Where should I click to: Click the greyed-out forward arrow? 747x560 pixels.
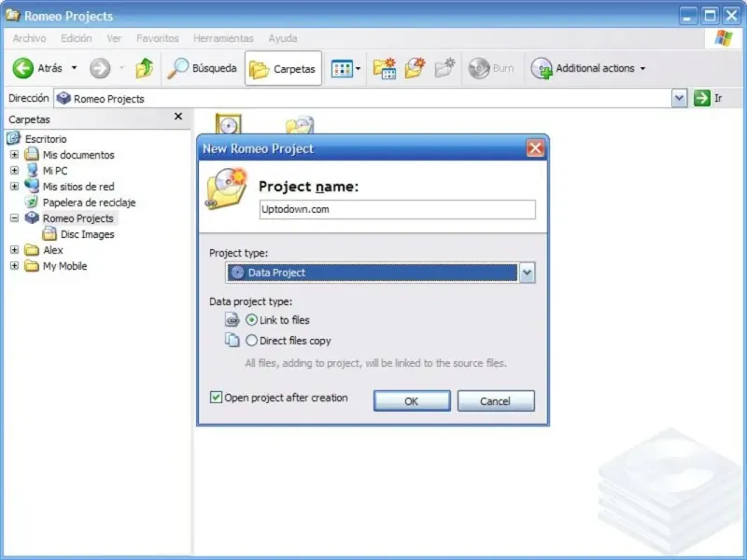(100, 68)
